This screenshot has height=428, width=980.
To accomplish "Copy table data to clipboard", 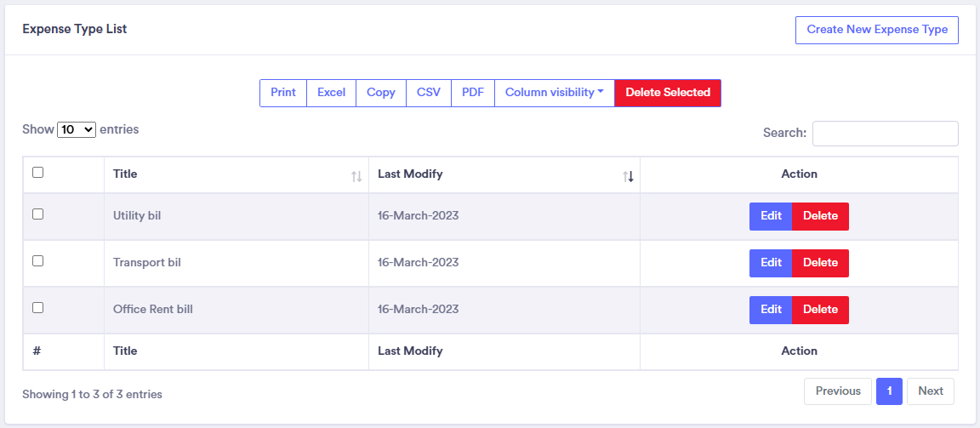I will [381, 93].
